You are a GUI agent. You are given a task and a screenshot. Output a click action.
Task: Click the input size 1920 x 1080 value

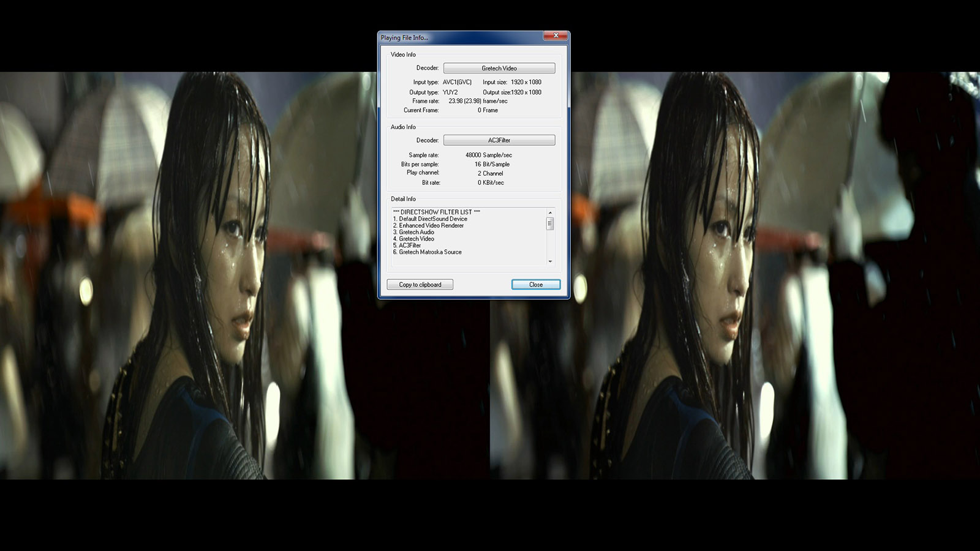pos(526,82)
